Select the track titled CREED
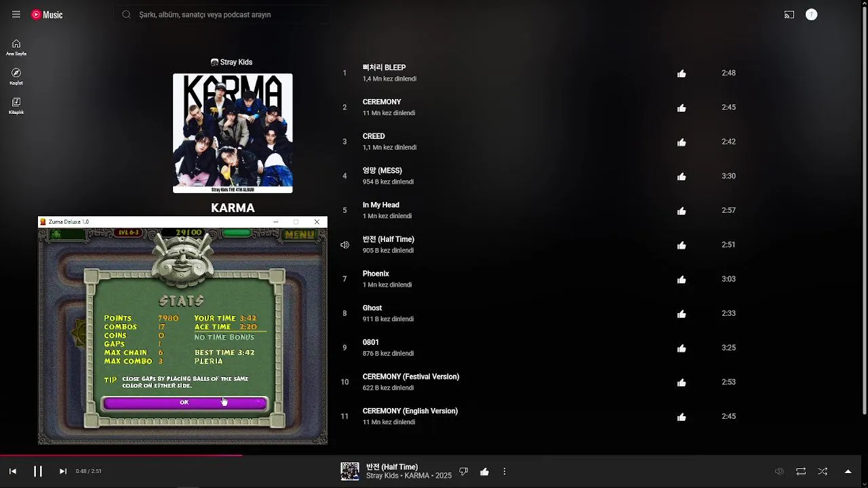Screen dimensions: 868x488 (374, 136)
